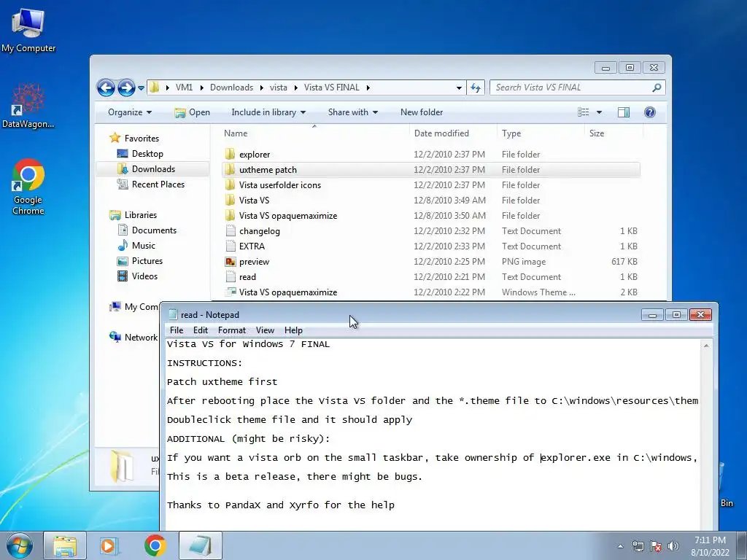Select Vista userfolder icons folder
Viewport: 747px width, 560px height.
(430, 184)
